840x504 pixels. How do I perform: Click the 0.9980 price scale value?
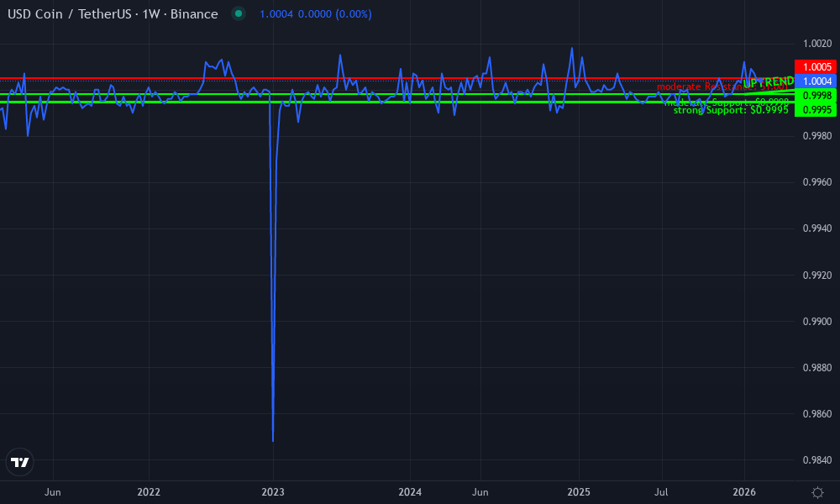pyautogui.click(x=817, y=136)
